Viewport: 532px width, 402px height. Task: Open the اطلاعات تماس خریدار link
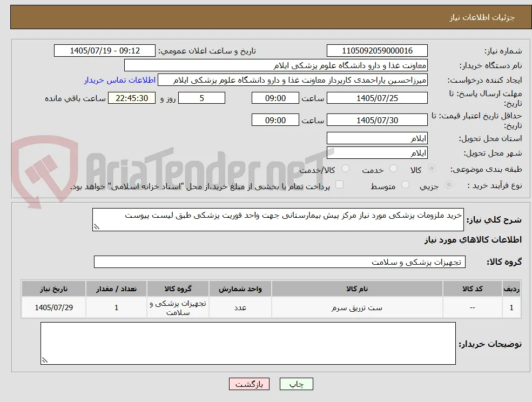pyautogui.click(x=120, y=80)
